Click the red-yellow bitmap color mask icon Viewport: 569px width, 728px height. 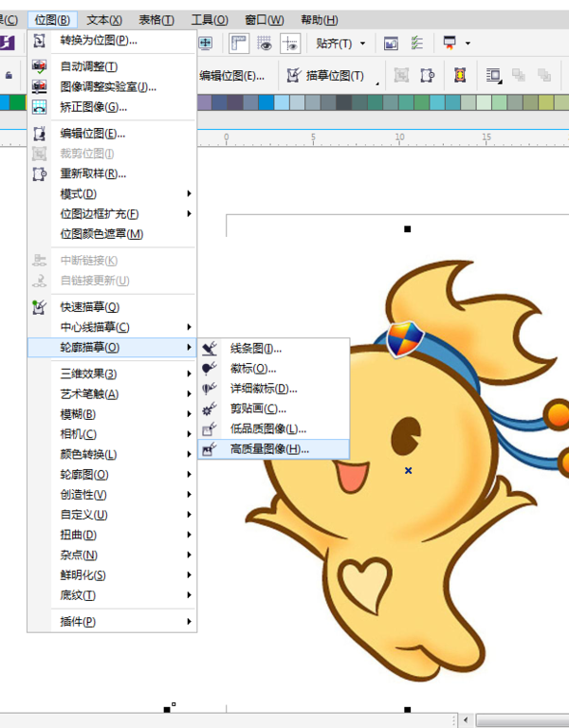(460, 75)
